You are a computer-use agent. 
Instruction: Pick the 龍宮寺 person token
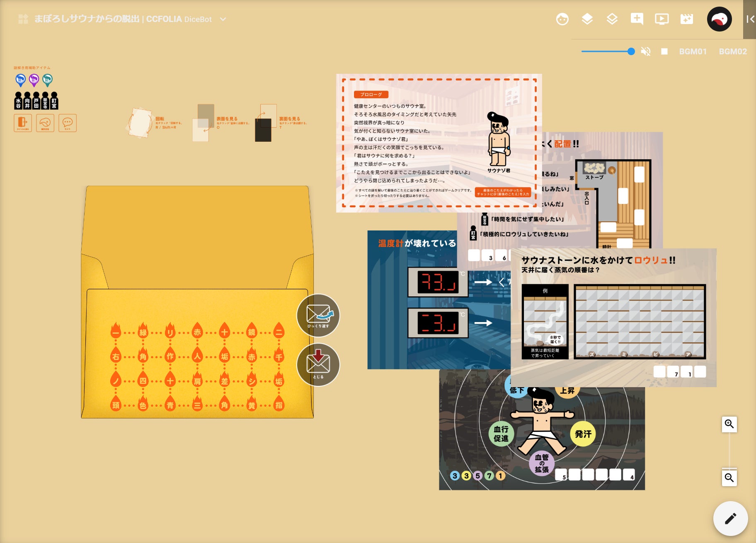(x=45, y=101)
